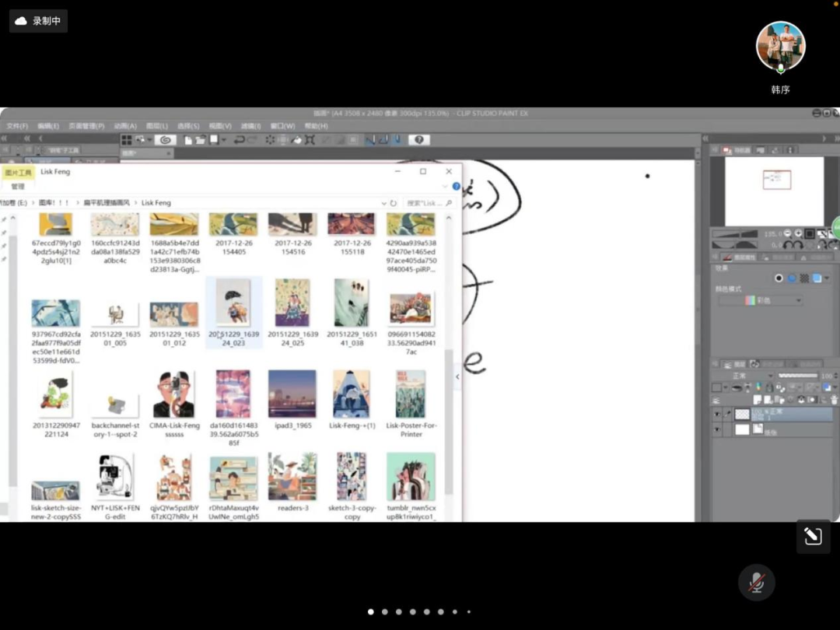Viewport: 840px width, 630px height.
Task: Click the 录制中 recording indicator button
Action: (x=38, y=21)
